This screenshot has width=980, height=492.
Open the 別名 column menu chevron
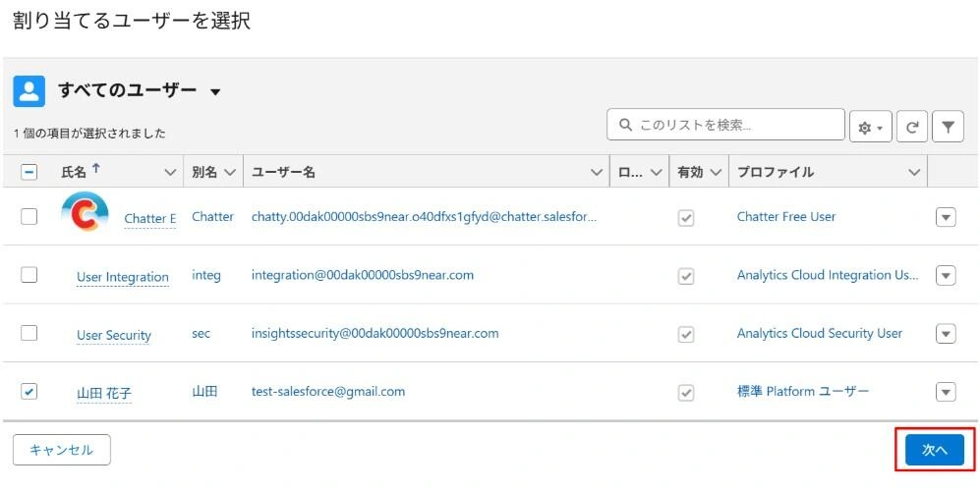tap(229, 172)
